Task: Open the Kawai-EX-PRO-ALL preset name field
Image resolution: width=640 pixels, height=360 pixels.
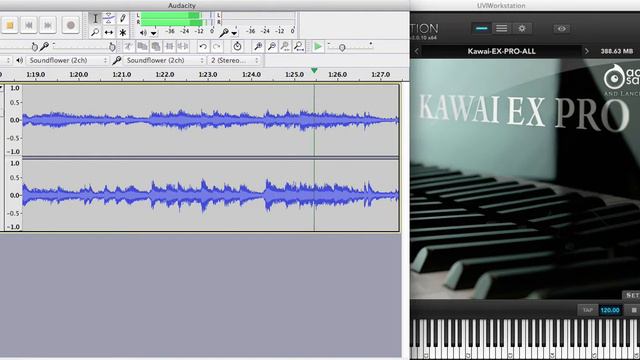Action: tap(502, 51)
